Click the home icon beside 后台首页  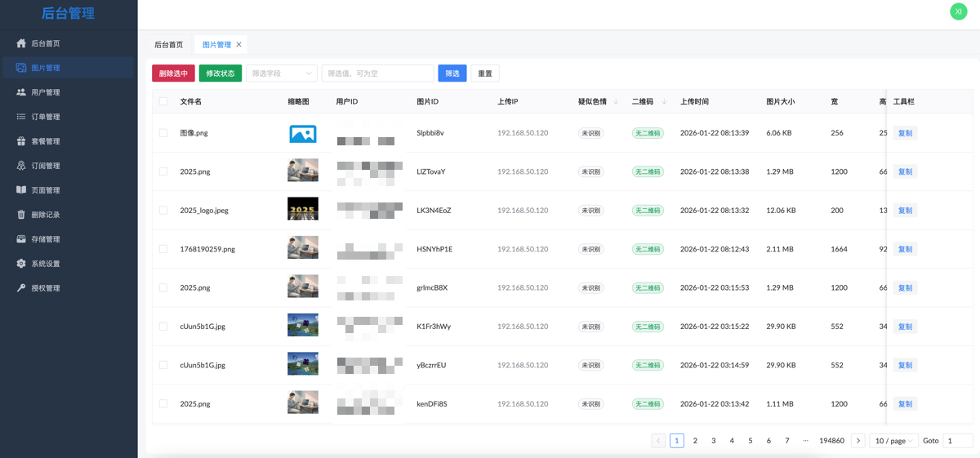tap(21, 43)
